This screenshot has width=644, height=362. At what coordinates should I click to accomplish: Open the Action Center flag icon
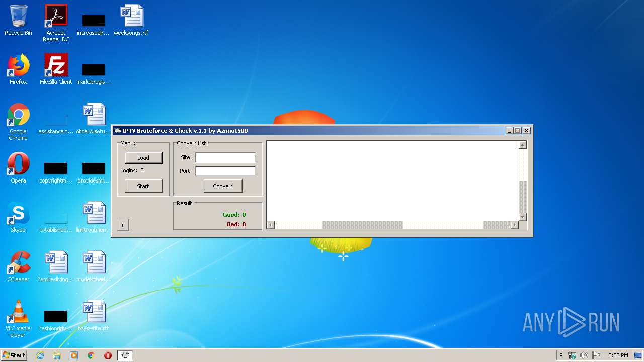coord(596,355)
